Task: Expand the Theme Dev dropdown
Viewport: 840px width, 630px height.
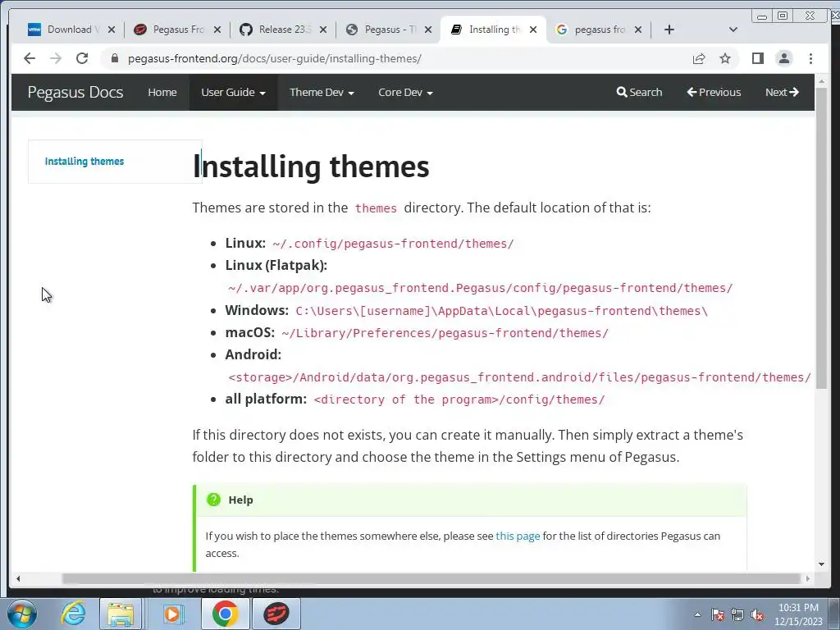Action: click(322, 92)
